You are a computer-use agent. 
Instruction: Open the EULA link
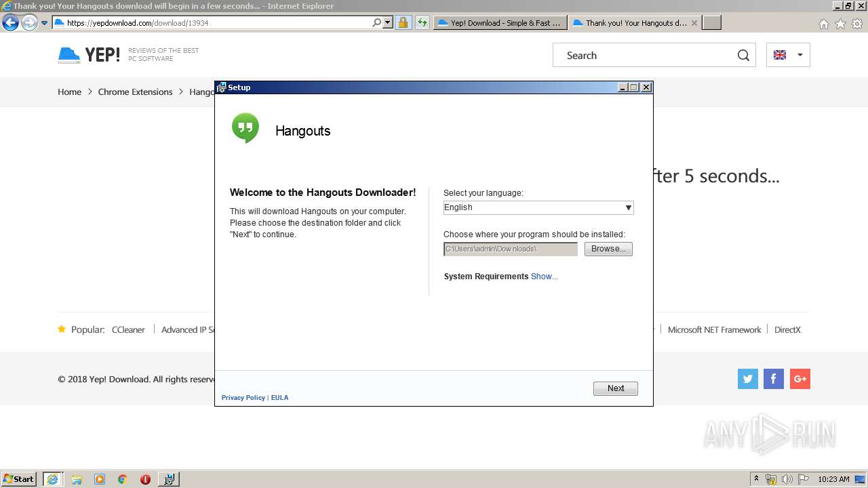pyautogui.click(x=279, y=398)
